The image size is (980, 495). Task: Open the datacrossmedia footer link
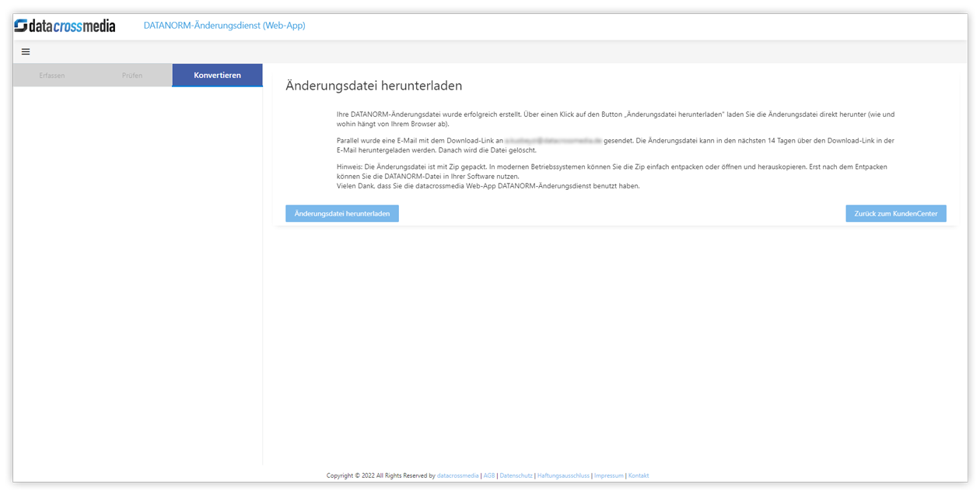coord(458,476)
